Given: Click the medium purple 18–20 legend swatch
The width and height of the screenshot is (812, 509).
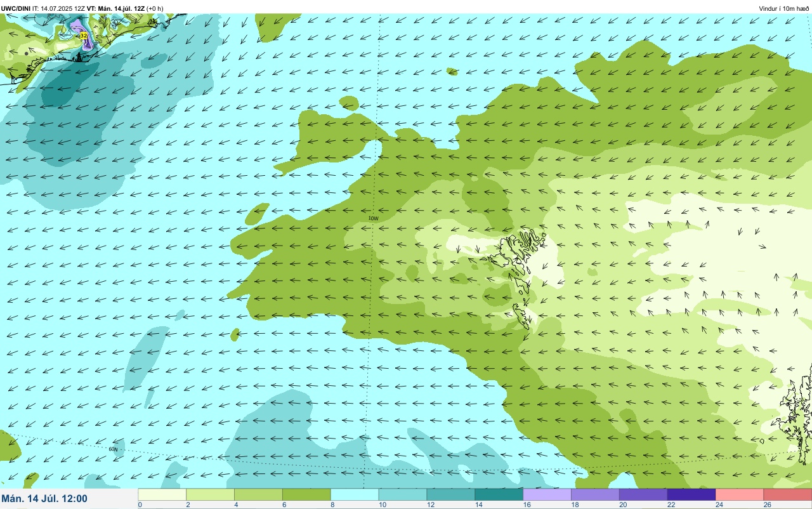Looking at the screenshot, I should point(596,494).
